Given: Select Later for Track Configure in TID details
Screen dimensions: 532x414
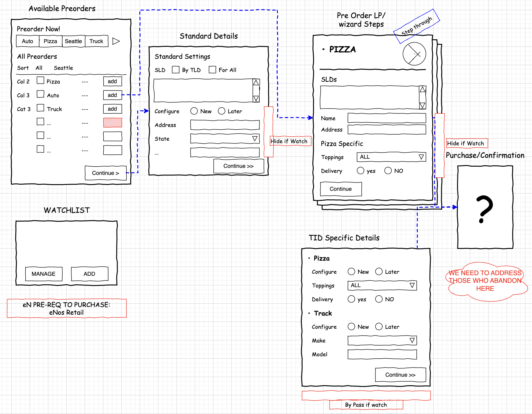Looking at the screenshot, I should point(379,327).
